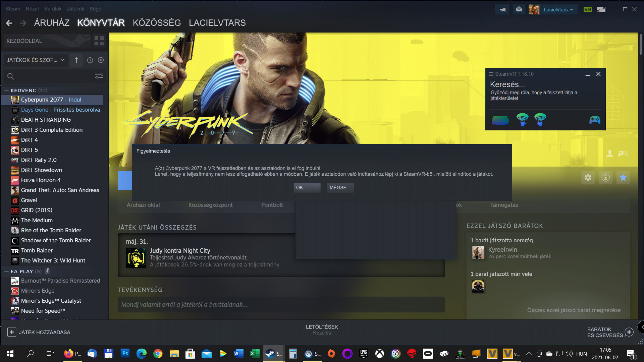Open advanced filter settings icon
644x362 pixels.
click(99, 76)
